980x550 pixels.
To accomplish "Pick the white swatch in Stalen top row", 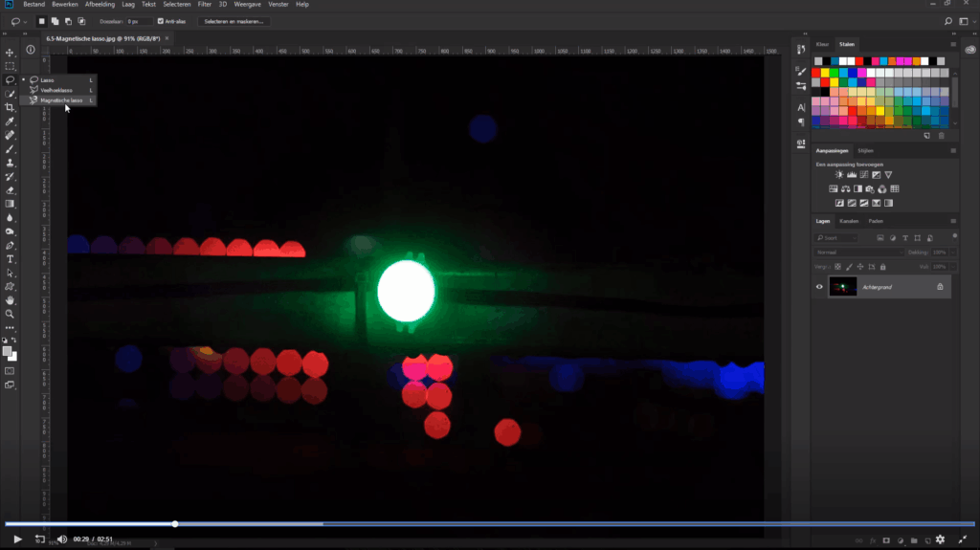I will pos(842,61).
